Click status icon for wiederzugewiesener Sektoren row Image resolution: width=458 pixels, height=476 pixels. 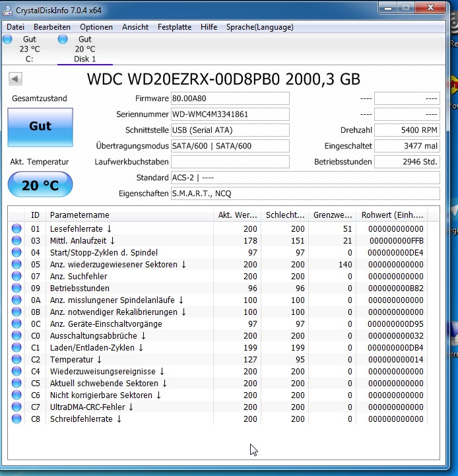(16, 264)
